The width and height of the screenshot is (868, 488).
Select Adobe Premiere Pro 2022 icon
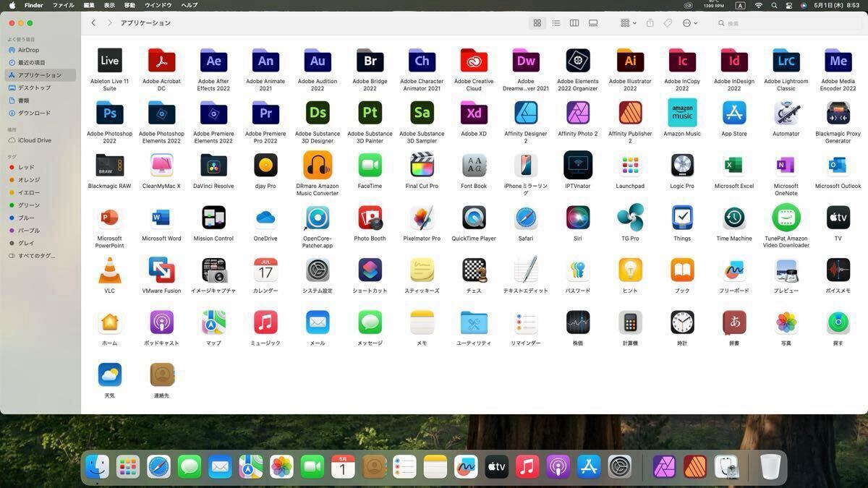pyautogui.click(x=265, y=114)
